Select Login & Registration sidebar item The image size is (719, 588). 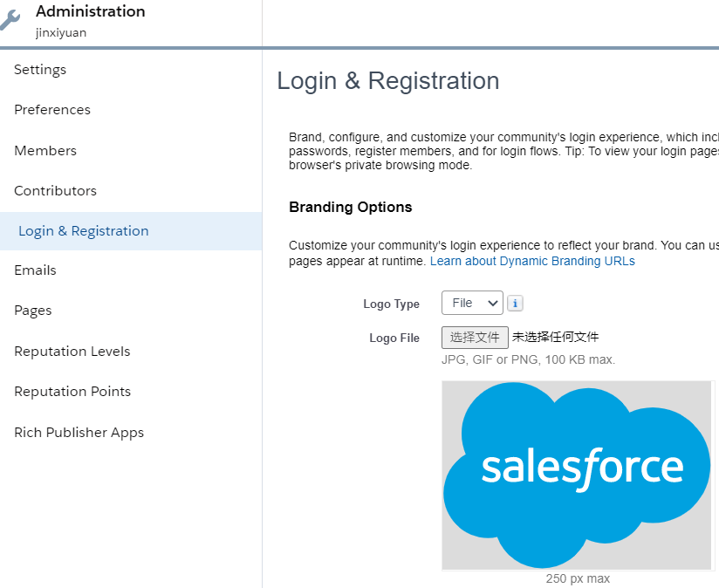point(131,231)
